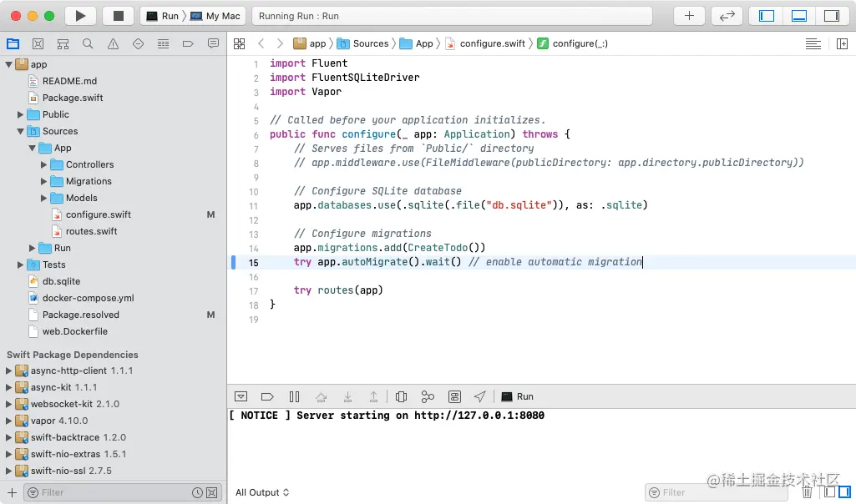The width and height of the screenshot is (856, 504).
Task: Open the Issue navigator warning icon
Action: coord(113,43)
